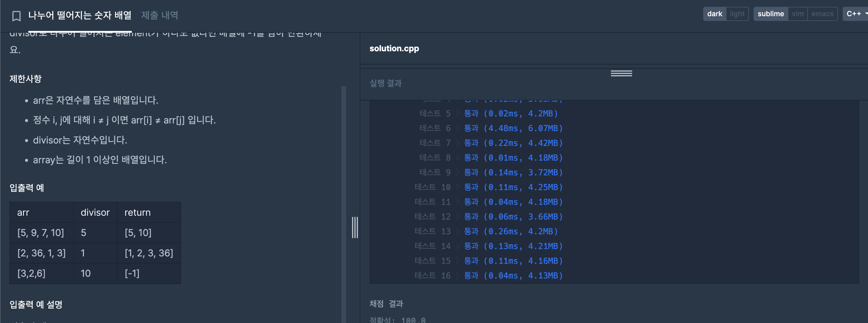Click the 실행 결과 heading
The width and height of the screenshot is (868, 323).
385,83
